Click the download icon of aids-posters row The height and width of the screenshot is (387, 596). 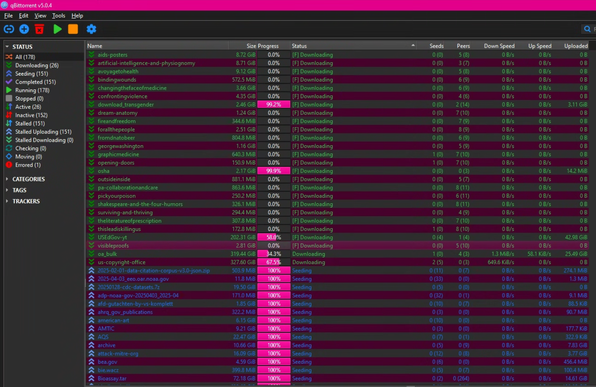click(91, 55)
